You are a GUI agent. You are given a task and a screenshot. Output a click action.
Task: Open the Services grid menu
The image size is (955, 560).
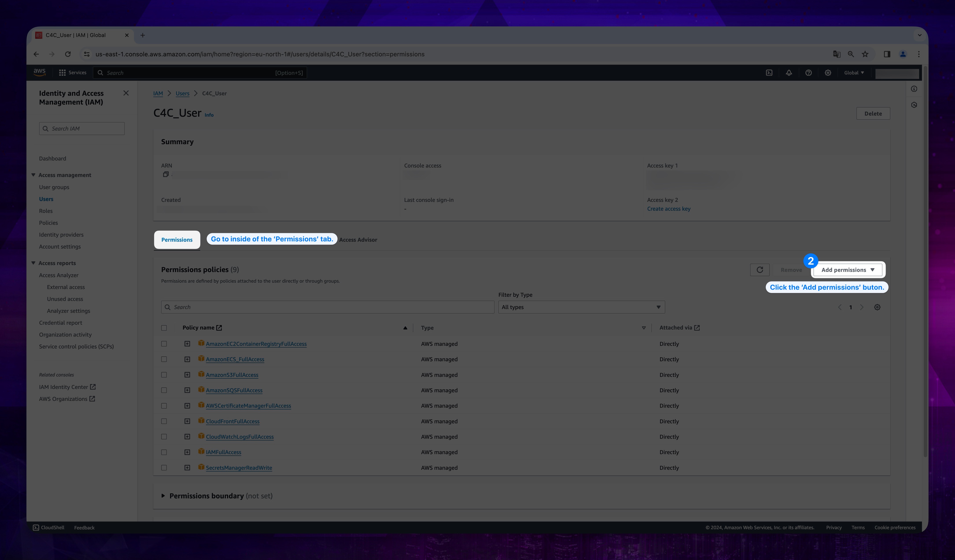[x=72, y=73]
